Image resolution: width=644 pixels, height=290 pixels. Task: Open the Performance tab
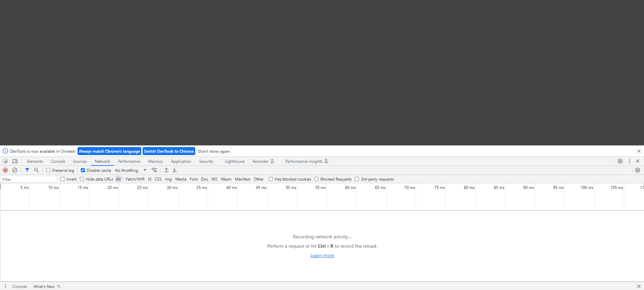click(129, 161)
